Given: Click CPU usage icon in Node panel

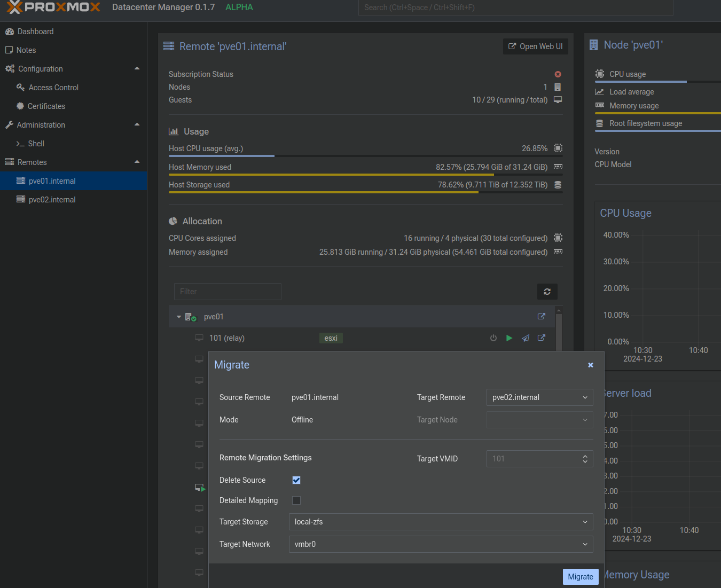Looking at the screenshot, I should tap(600, 74).
